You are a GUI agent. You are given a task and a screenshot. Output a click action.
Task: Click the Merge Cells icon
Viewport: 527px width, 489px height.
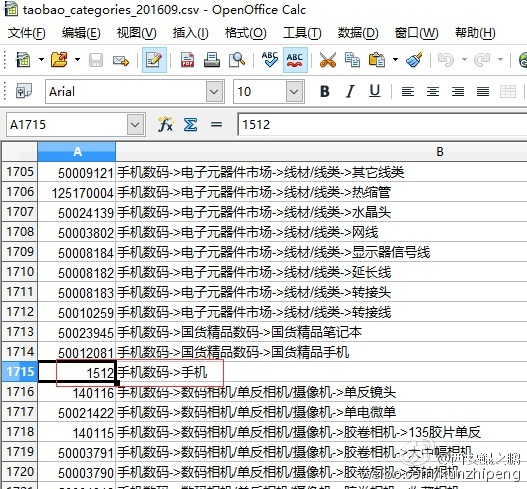point(508,91)
